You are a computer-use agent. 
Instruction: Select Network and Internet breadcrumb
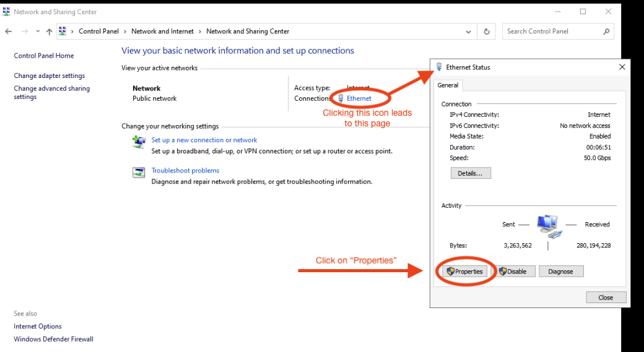click(162, 31)
